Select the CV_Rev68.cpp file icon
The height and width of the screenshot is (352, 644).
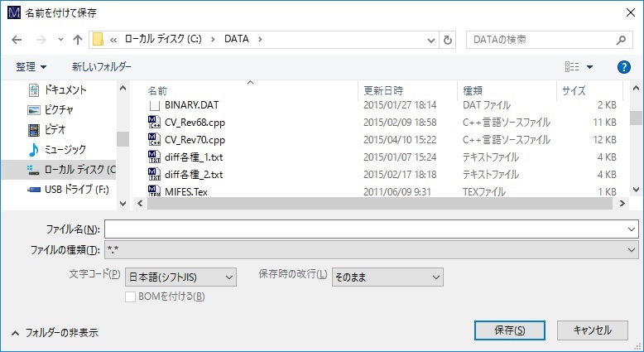pos(154,123)
